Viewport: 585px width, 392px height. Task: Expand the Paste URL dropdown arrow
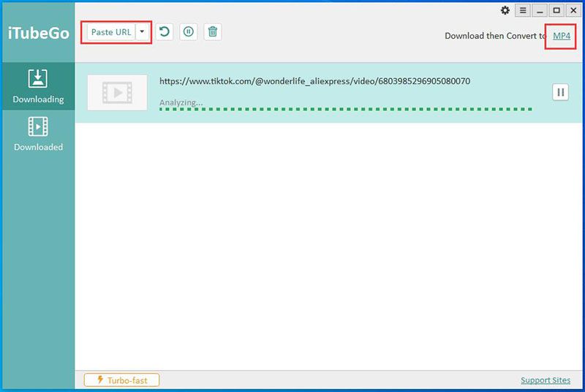tap(142, 32)
